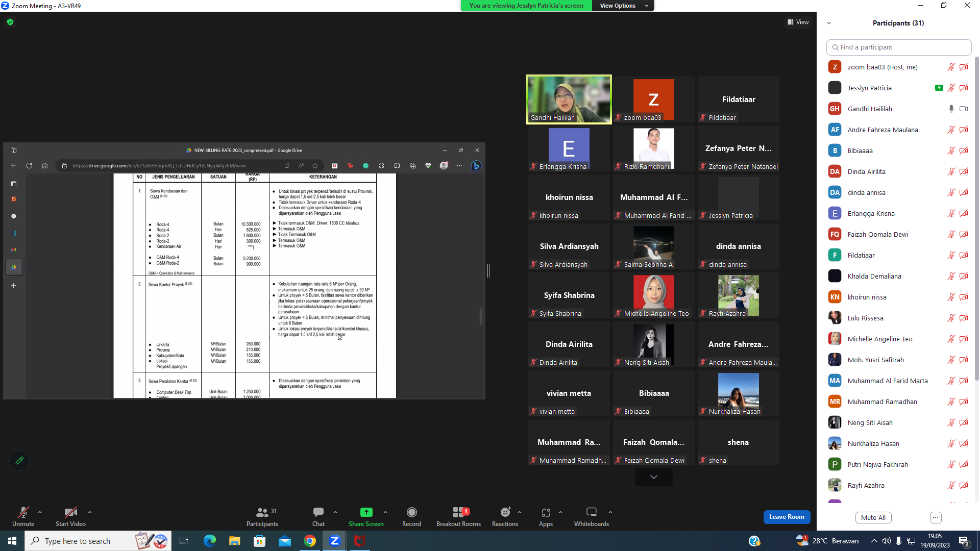This screenshot has width=980, height=551.
Task: Focus the Find a participant search field
Action: [x=899, y=47]
